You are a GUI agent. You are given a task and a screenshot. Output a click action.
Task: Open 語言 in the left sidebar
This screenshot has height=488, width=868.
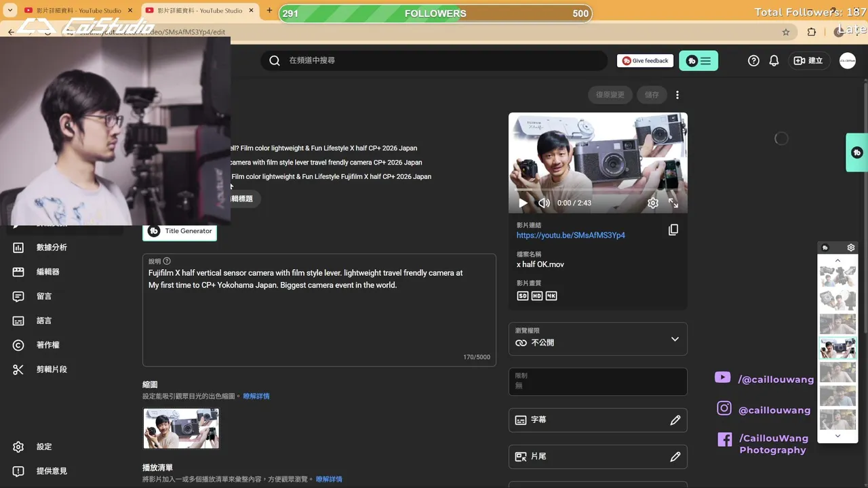click(x=44, y=321)
